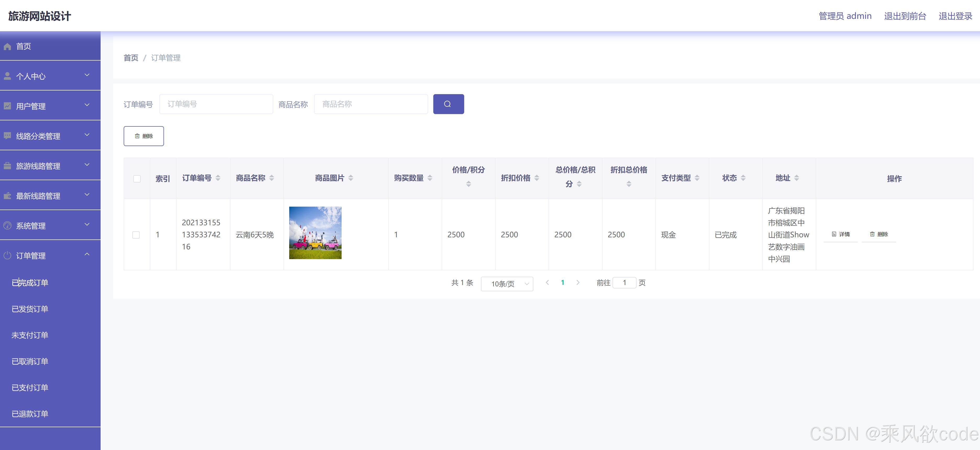Screen dimensions: 980x450
Task: Click the 详情 detail icon in row
Action: 834,234
